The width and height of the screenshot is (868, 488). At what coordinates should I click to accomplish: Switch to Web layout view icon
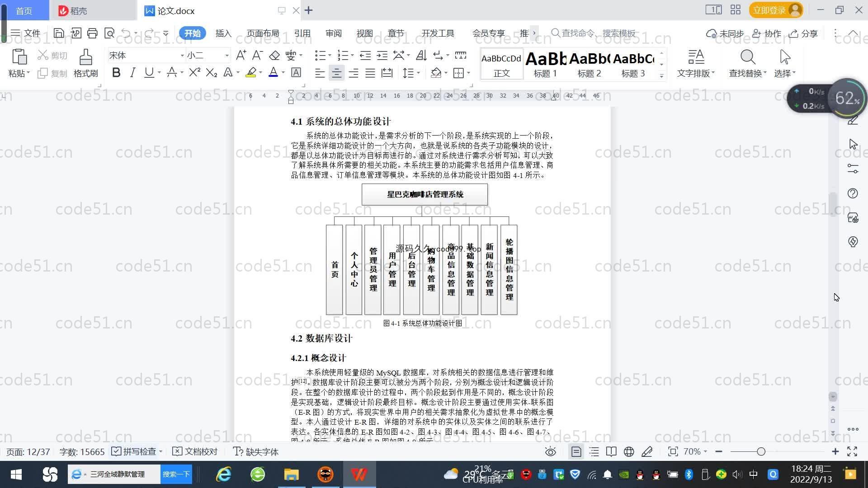pos(629,451)
